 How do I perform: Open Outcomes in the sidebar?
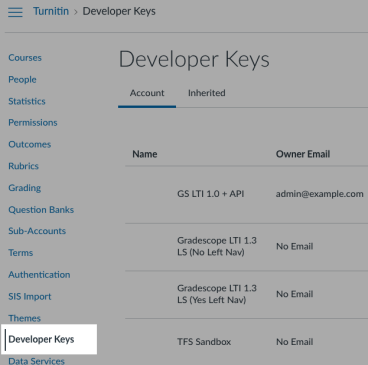coord(30,144)
